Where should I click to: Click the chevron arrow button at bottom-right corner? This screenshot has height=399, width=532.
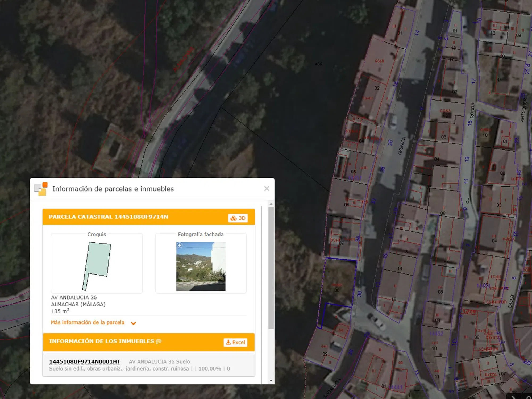click(513, 397)
